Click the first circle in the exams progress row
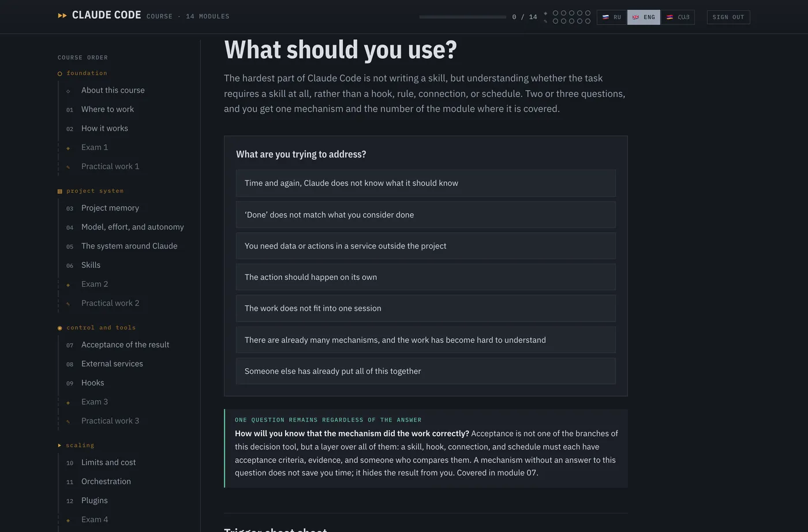The width and height of the screenshot is (808, 532). coord(556,13)
